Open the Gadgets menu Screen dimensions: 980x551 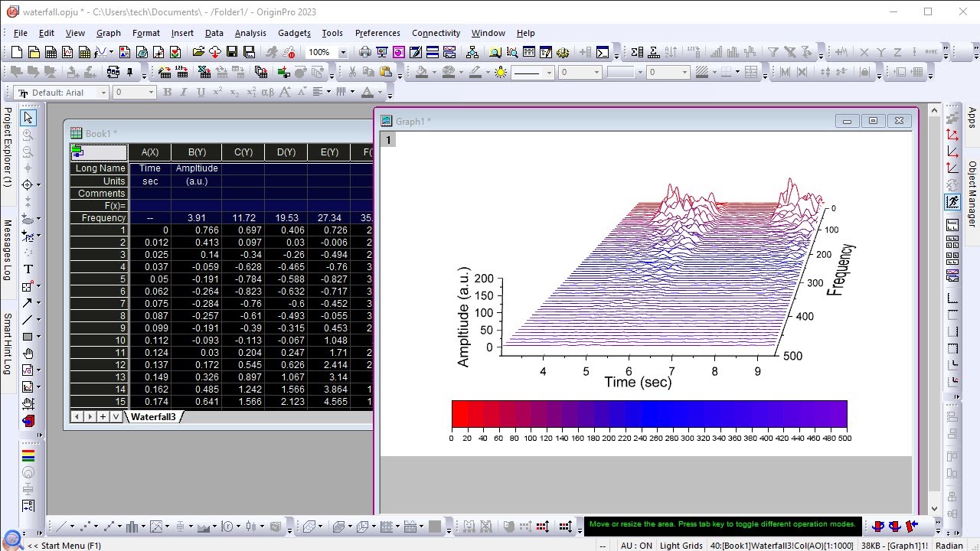[x=294, y=33]
